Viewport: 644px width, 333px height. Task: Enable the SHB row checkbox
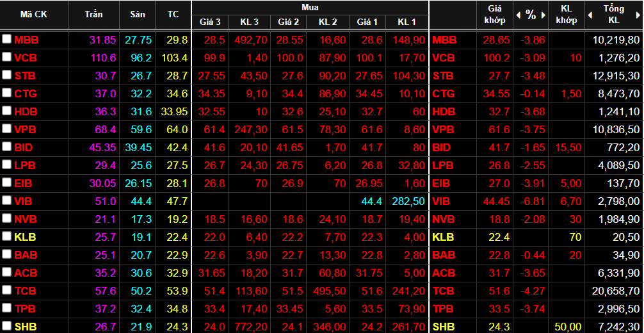pos(6,326)
